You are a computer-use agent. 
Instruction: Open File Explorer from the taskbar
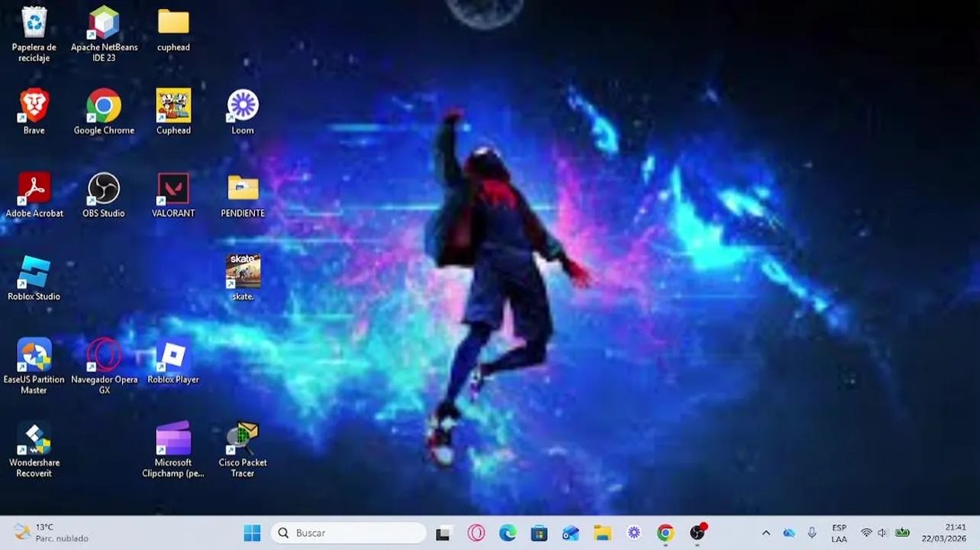pyautogui.click(x=603, y=533)
